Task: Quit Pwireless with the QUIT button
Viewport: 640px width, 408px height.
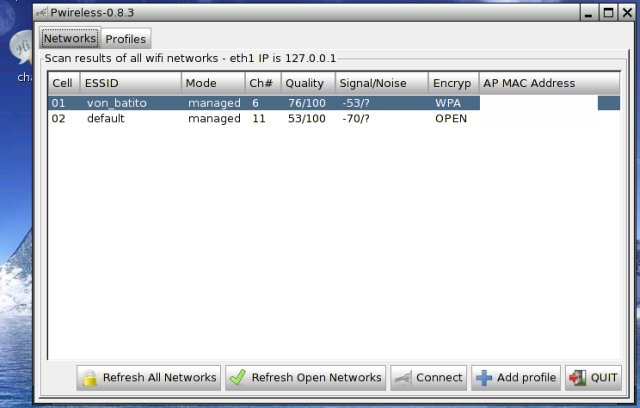Action: pos(593,378)
